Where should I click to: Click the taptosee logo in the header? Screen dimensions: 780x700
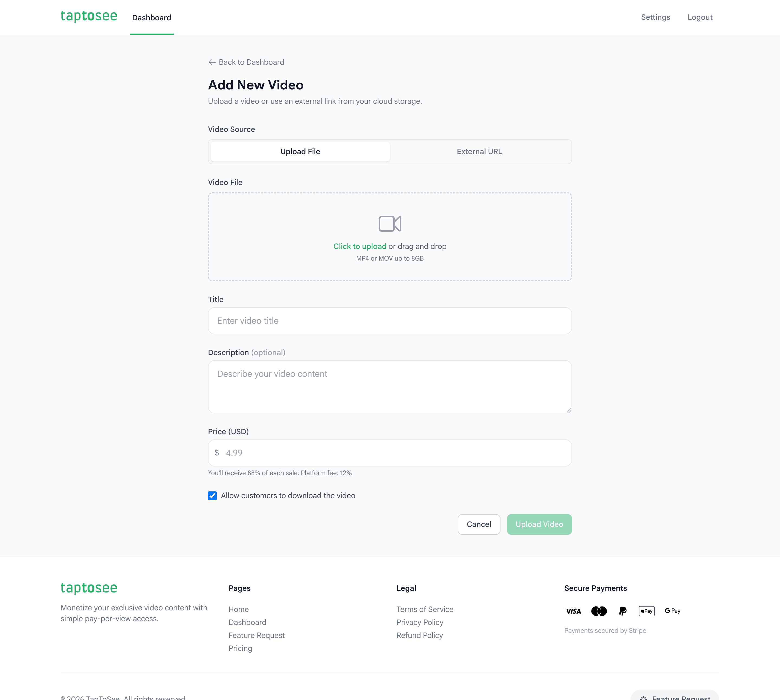89,16
